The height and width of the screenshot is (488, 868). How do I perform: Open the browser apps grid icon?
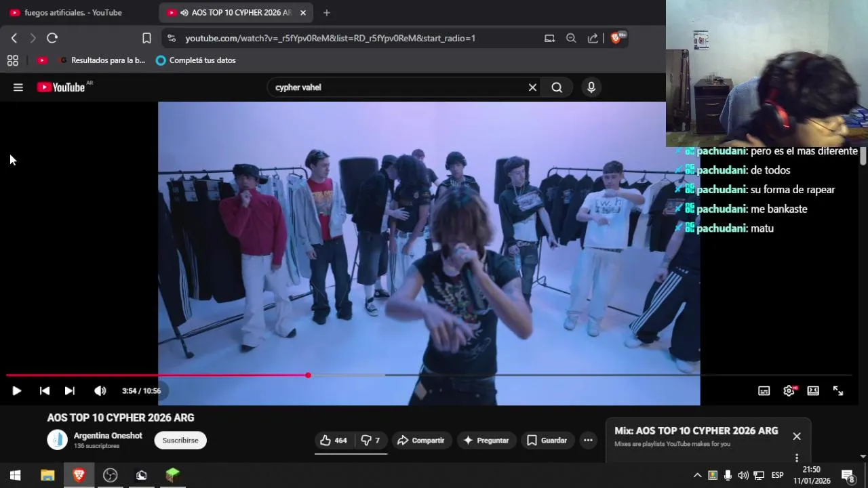click(x=13, y=60)
